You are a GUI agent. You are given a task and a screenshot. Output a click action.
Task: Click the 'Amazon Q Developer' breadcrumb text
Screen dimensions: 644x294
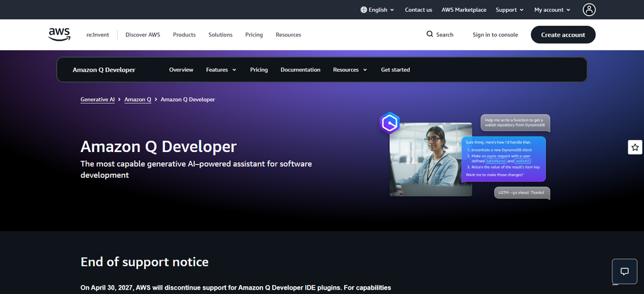coord(187,100)
